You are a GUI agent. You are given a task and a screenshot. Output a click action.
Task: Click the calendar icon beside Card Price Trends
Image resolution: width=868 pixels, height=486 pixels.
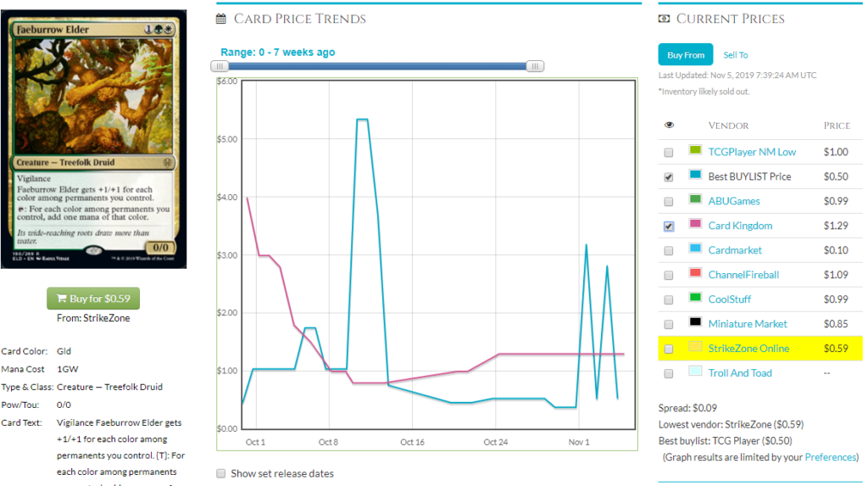[221, 19]
